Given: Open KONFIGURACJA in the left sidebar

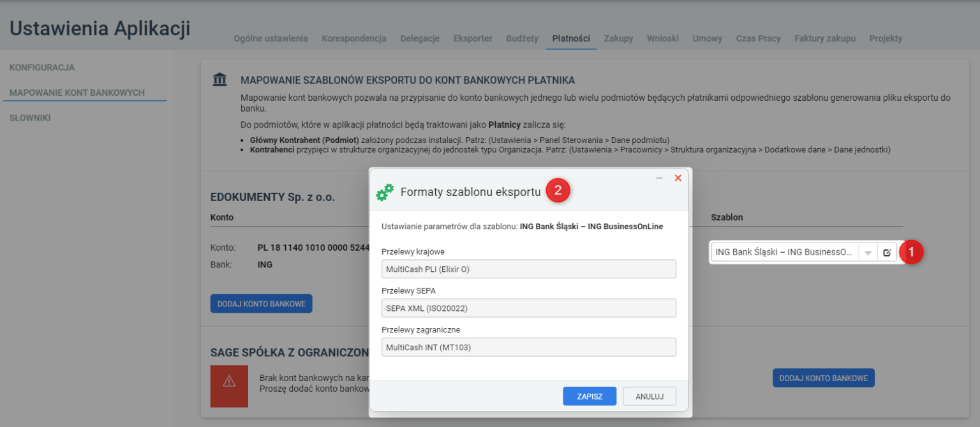Looking at the screenshot, I should (42, 68).
